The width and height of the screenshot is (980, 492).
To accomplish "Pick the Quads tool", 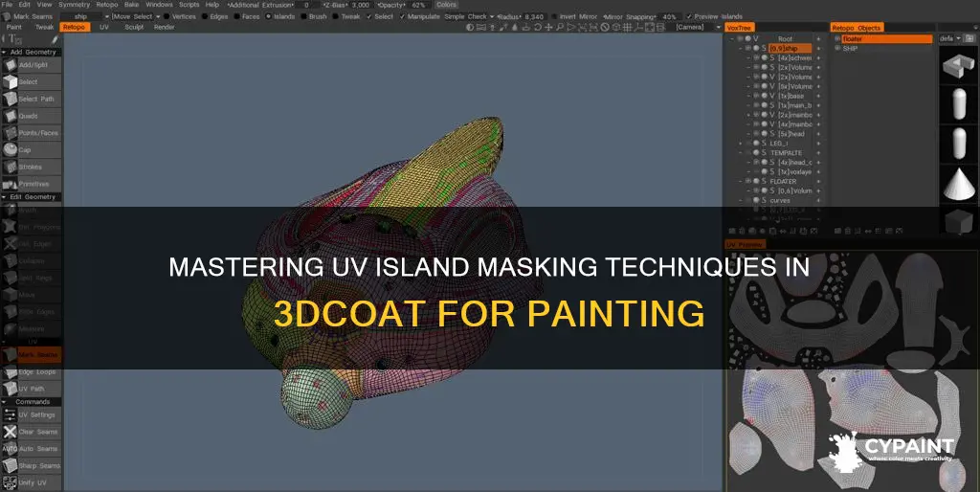I will [32, 116].
